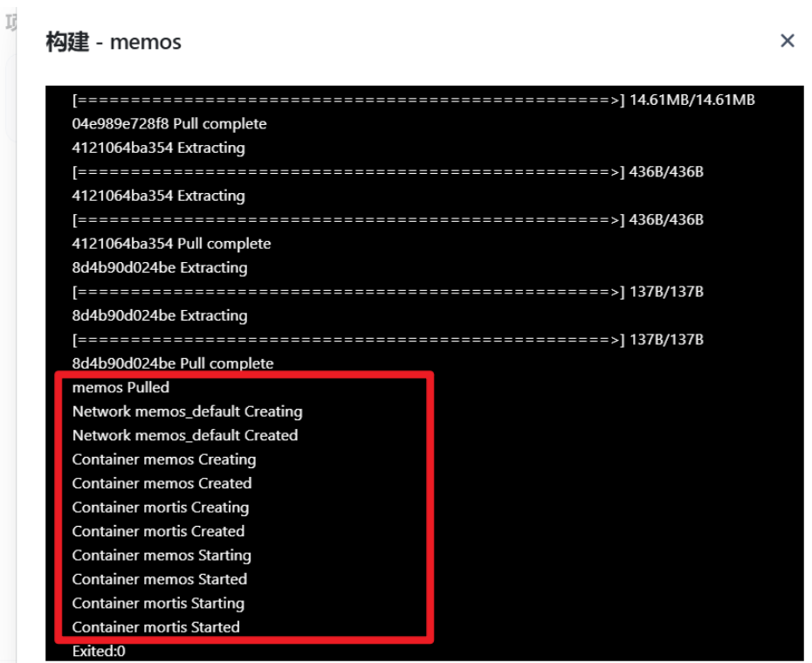812x663 pixels.
Task: Click the 8d4b90d024be Pull complete log line
Action: pyautogui.click(x=172, y=363)
